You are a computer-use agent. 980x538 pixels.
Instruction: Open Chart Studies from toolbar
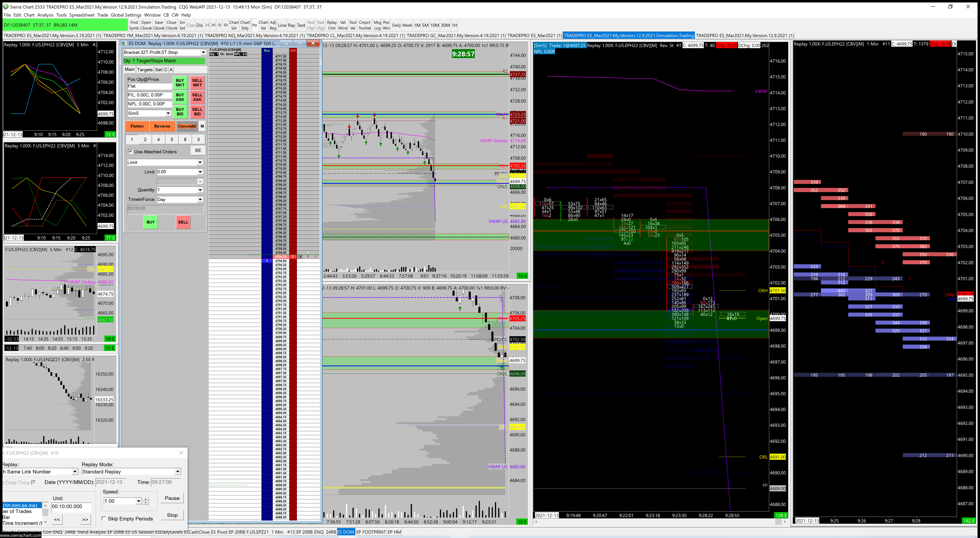point(245,25)
